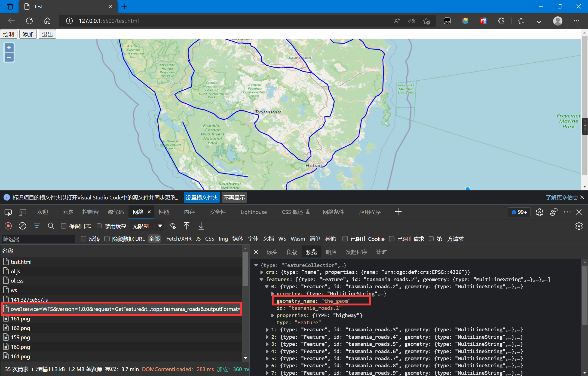Stop recording network log

tap(8, 226)
